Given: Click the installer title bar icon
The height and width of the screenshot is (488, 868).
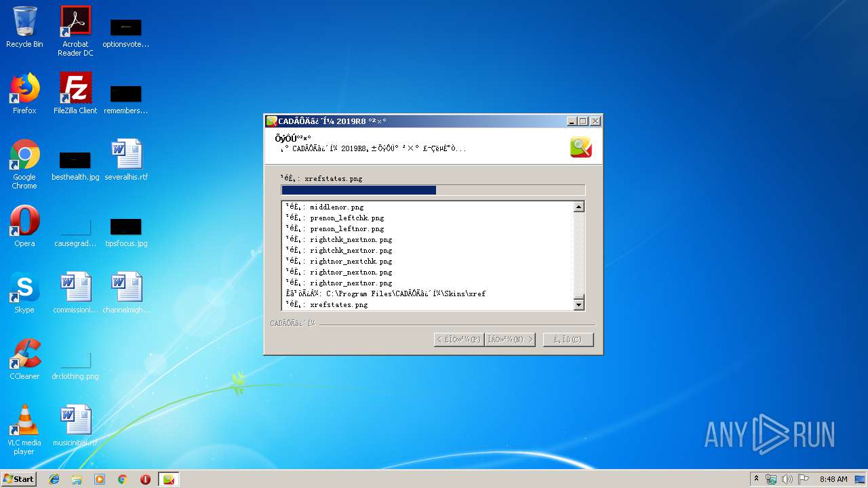Looking at the screenshot, I should [x=271, y=121].
